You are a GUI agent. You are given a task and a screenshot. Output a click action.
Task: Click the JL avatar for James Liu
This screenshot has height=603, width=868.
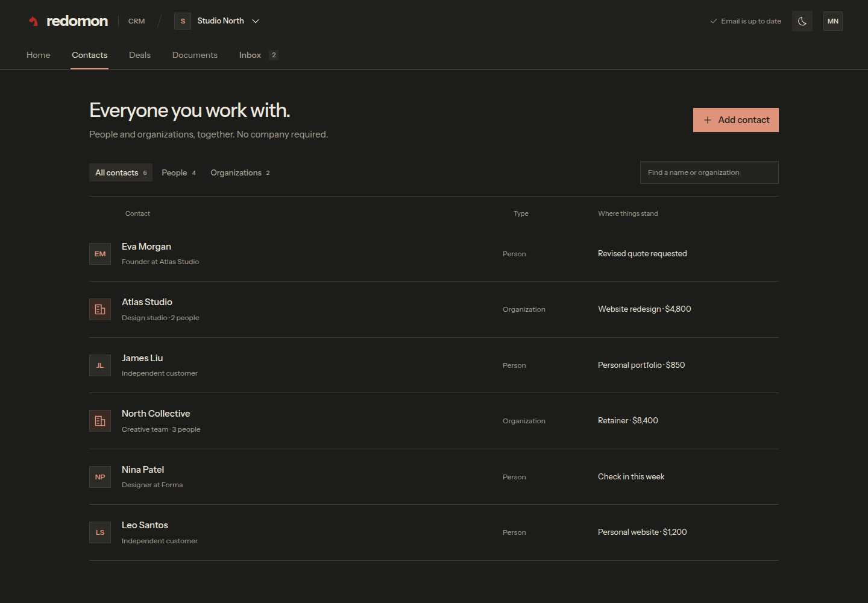coord(100,365)
